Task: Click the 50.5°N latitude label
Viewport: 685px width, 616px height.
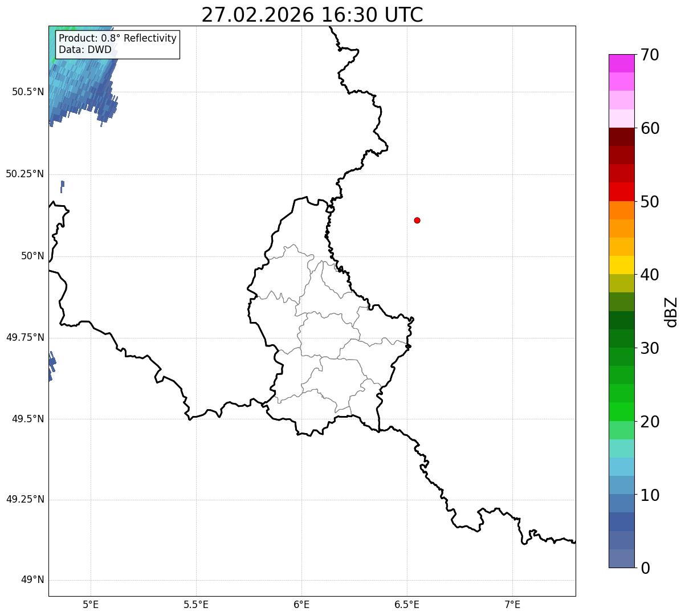Action: [x=28, y=92]
